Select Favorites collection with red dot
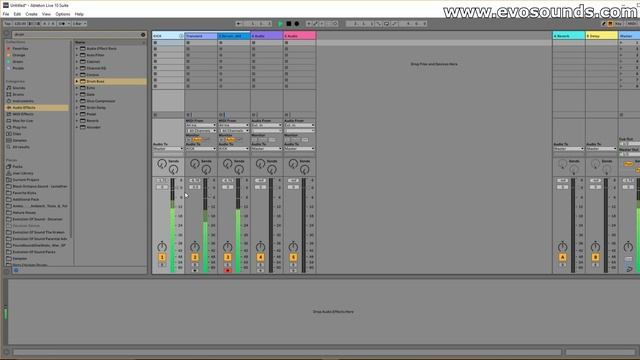Viewport: 640px width, 360px height. (x=20, y=49)
